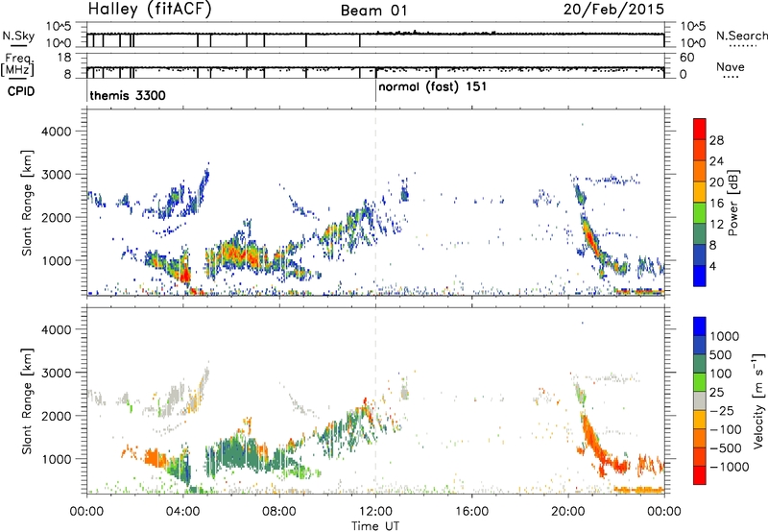The image size is (768, 532).
Task: Pick Velocity colorbar dark green segment, 100 to 500
Action: point(700,364)
